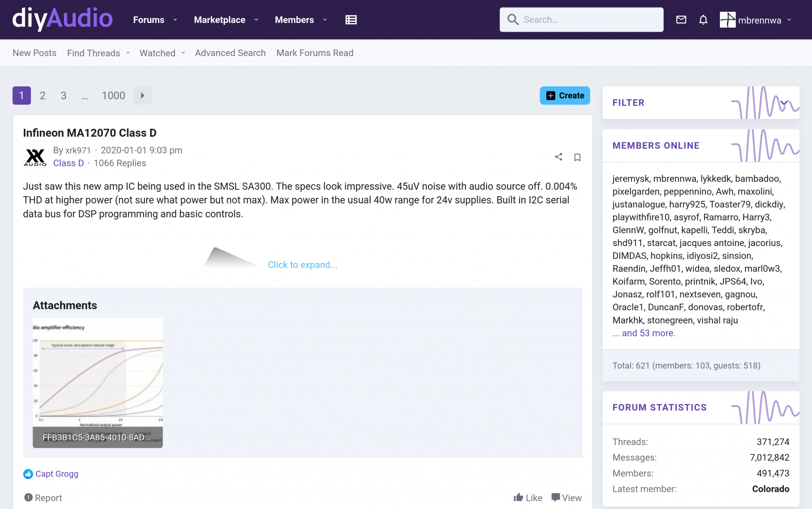812x509 pixels.
Task: Select page 1
Action: (x=21, y=96)
